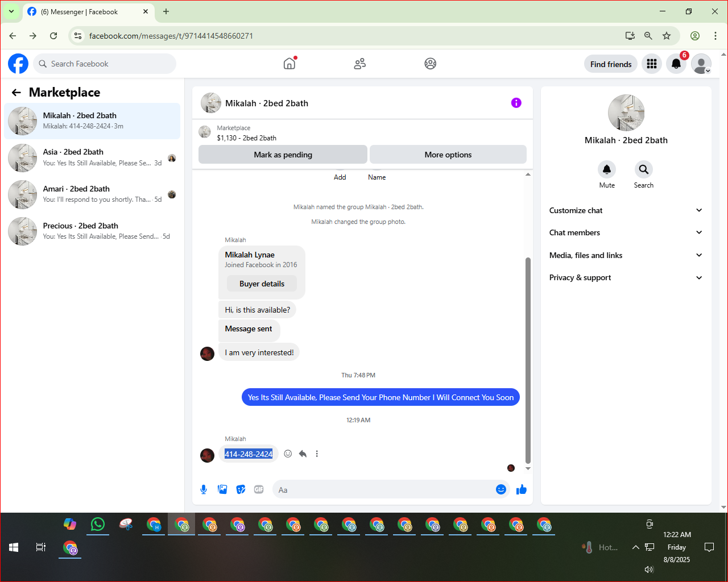Viewport: 728px width, 582px height.
Task: Expand Customize chat section
Action: (626, 210)
